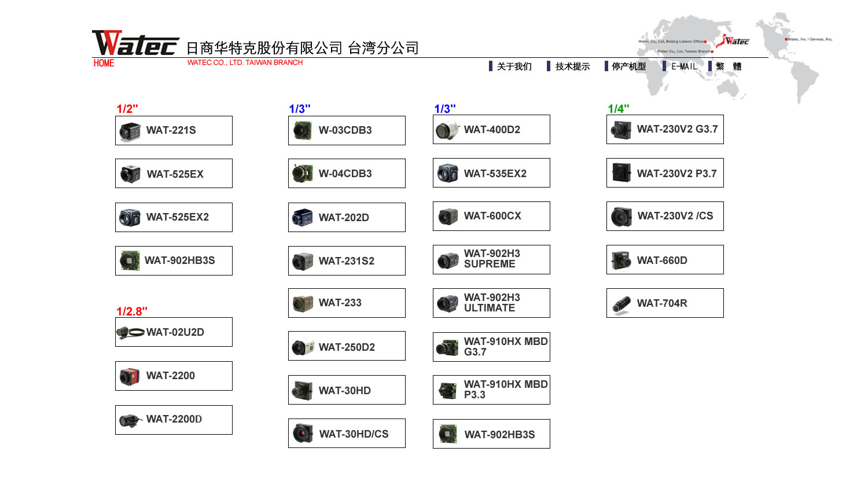This screenshot has width=868, height=492.
Task: Open WAT-221S product page text
Action: tap(171, 130)
